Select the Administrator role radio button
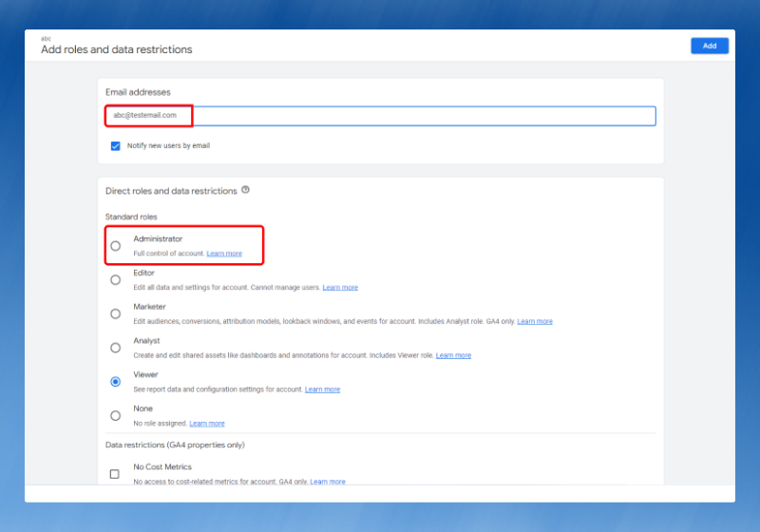 click(115, 246)
